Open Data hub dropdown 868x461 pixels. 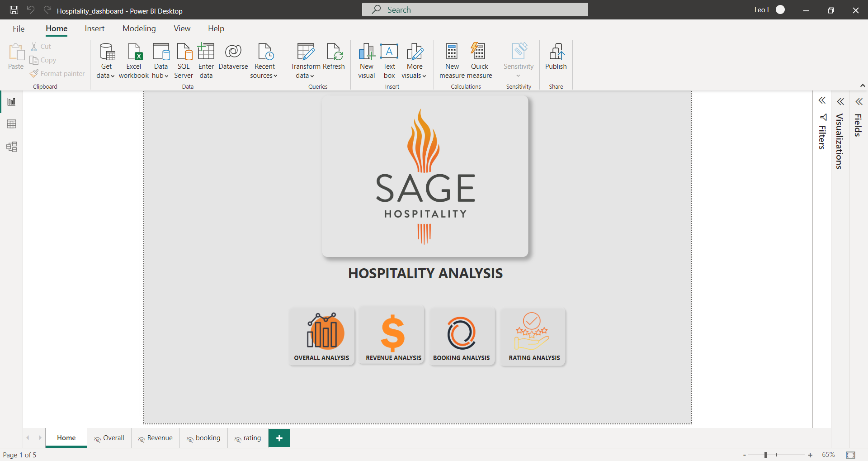(160, 61)
